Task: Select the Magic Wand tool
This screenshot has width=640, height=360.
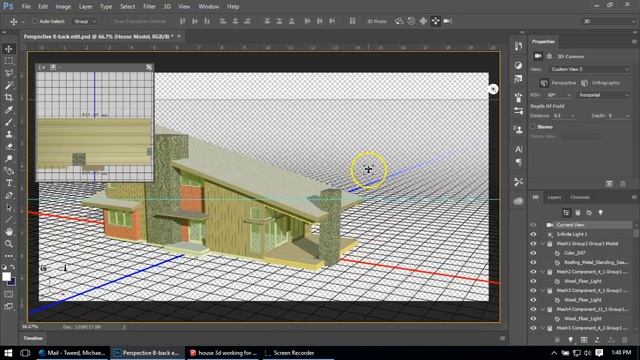Action: [x=9, y=85]
